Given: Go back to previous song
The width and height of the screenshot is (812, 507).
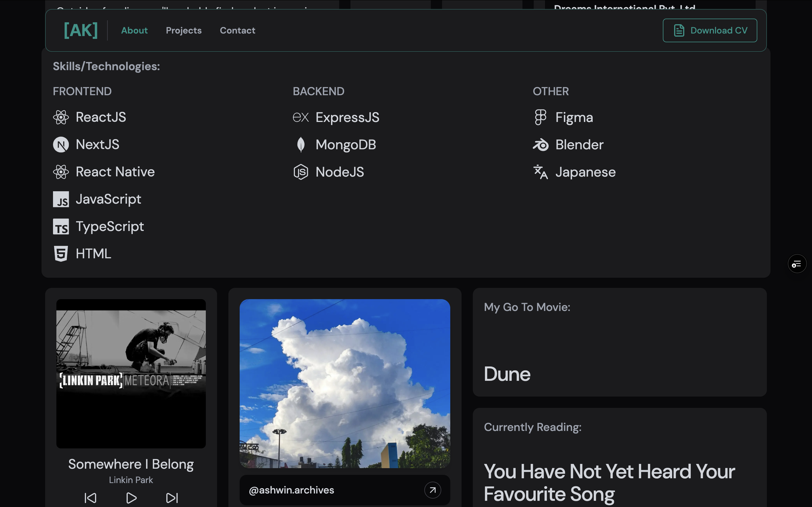Looking at the screenshot, I should click(90, 498).
